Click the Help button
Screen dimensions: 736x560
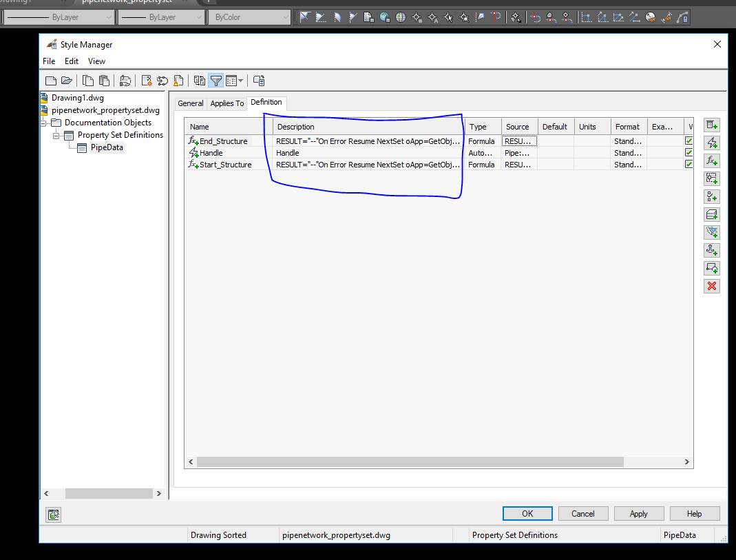click(694, 513)
